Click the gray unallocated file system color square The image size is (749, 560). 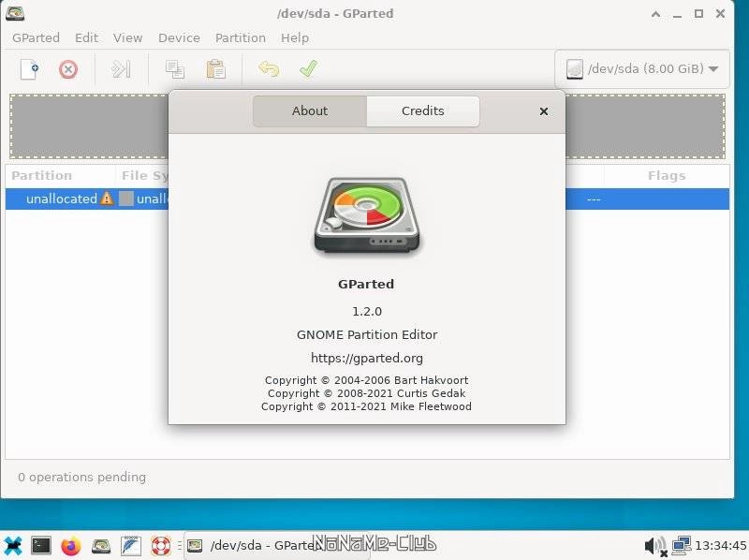[x=126, y=199]
